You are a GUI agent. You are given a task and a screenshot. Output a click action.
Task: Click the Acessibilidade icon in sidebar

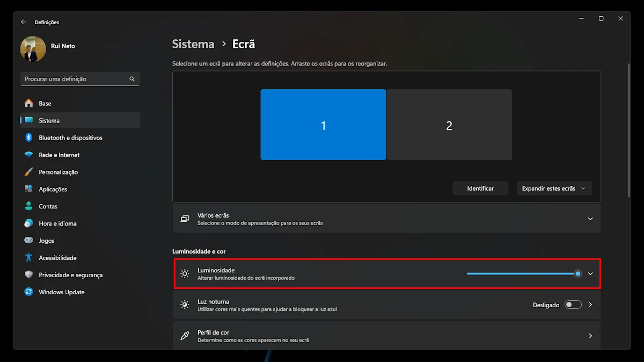(x=29, y=258)
